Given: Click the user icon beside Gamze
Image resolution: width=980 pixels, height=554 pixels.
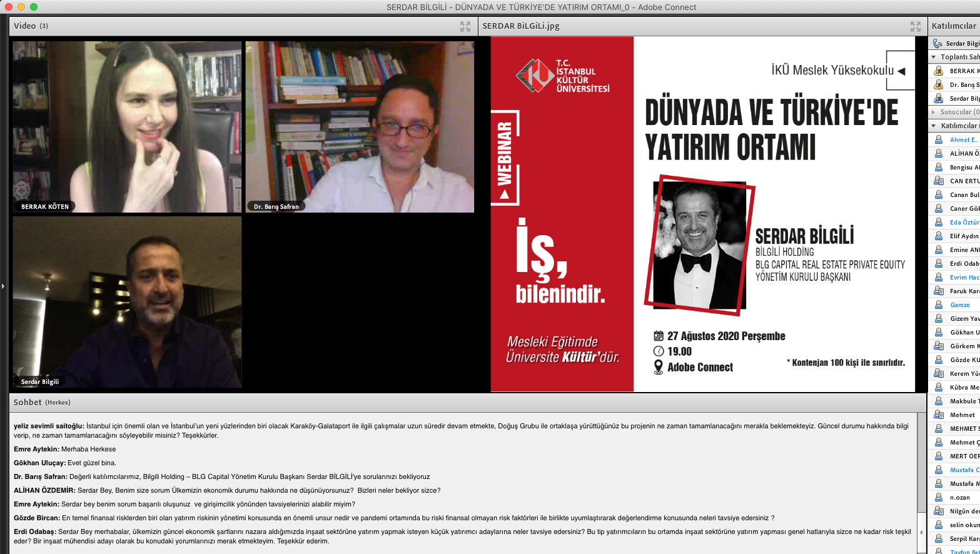Looking at the screenshot, I should (938, 305).
